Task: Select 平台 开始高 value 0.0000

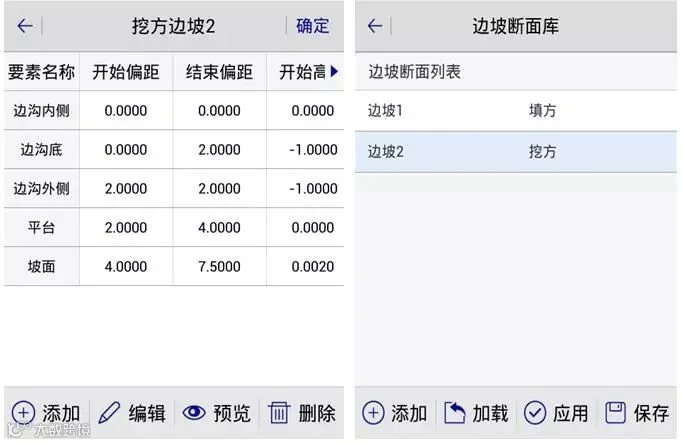Action: point(313,227)
